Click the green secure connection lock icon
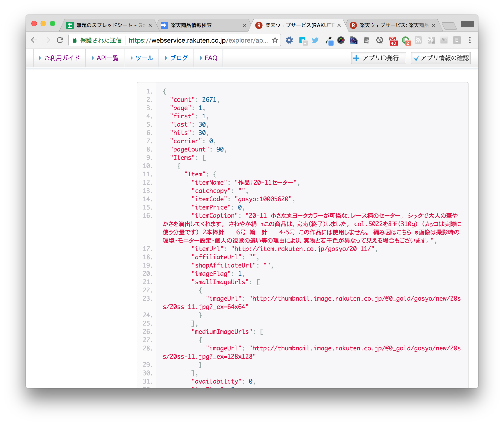Viewport: 504px width, 425px height. point(75,40)
